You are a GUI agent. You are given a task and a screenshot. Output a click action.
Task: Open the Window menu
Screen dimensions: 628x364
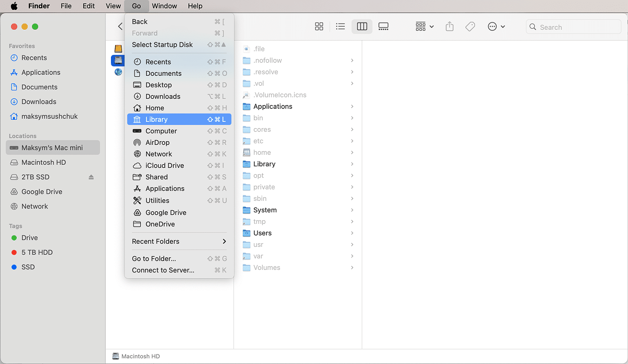pos(164,6)
